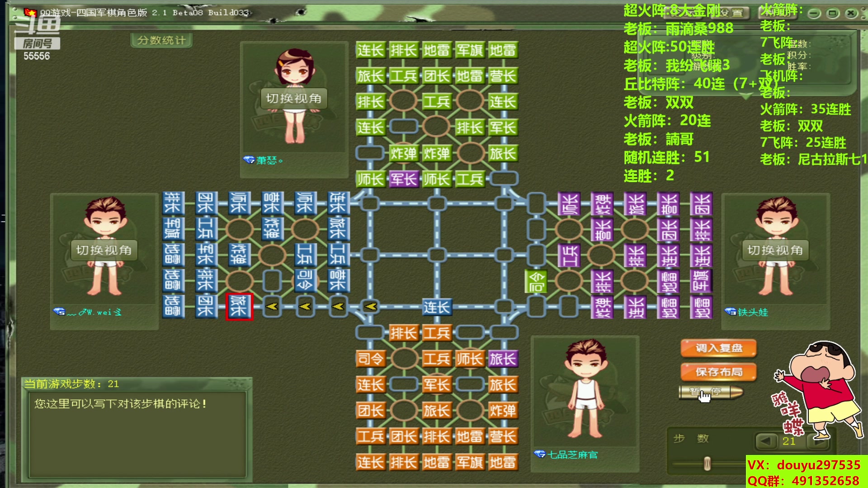Open the 分数统计 score statistics
This screenshot has height=488, width=868.
click(x=161, y=40)
